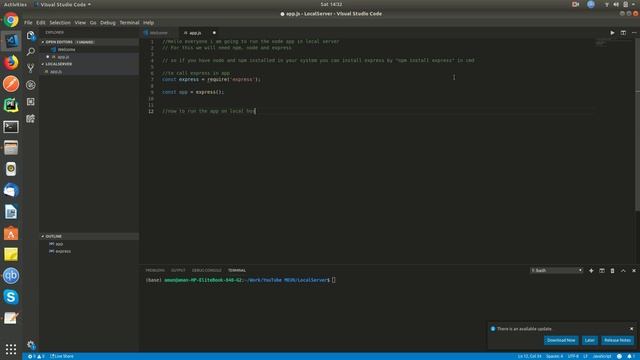Image resolution: width=640 pixels, height=360 pixels.
Task: Open the Help menu
Action: [149, 23]
